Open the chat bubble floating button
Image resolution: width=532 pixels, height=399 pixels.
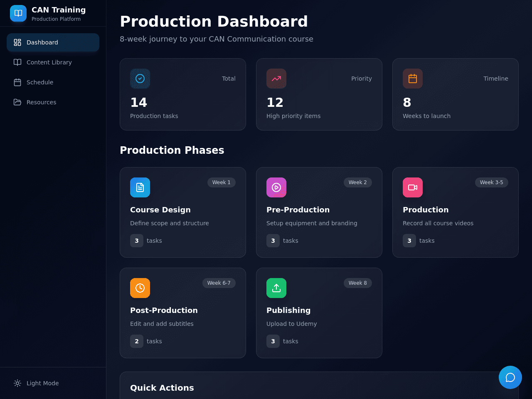click(510, 377)
